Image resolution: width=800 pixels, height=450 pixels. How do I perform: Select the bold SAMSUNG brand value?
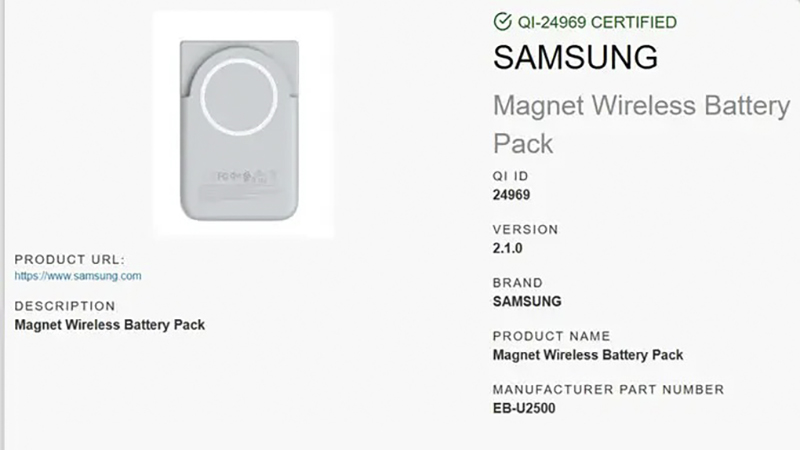(527, 301)
